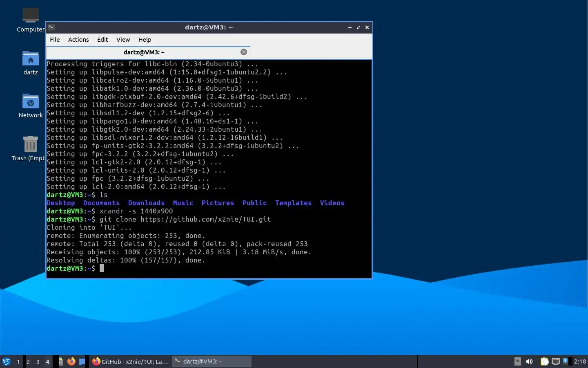Image resolution: width=588 pixels, height=368 pixels.
Task: Switch to workspace 4
Action: click(x=48, y=361)
